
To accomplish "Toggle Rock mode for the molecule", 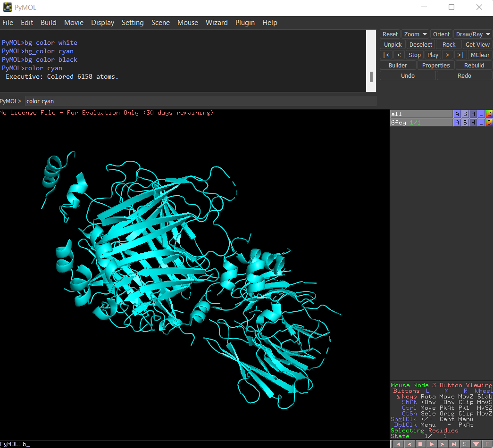I will tap(449, 44).
